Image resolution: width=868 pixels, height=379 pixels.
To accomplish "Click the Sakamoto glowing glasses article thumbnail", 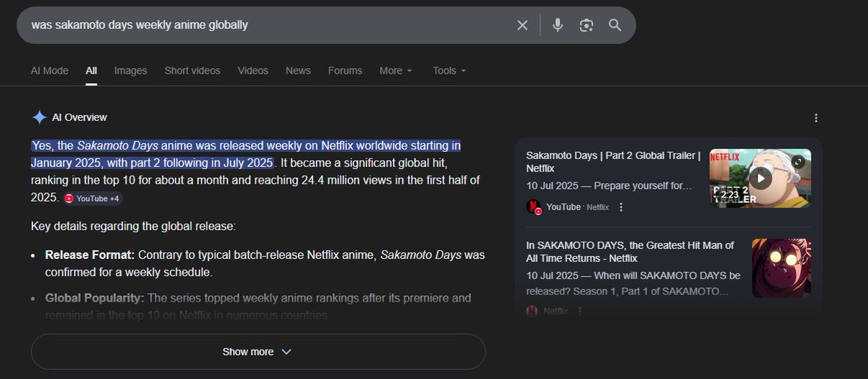I will point(781,268).
